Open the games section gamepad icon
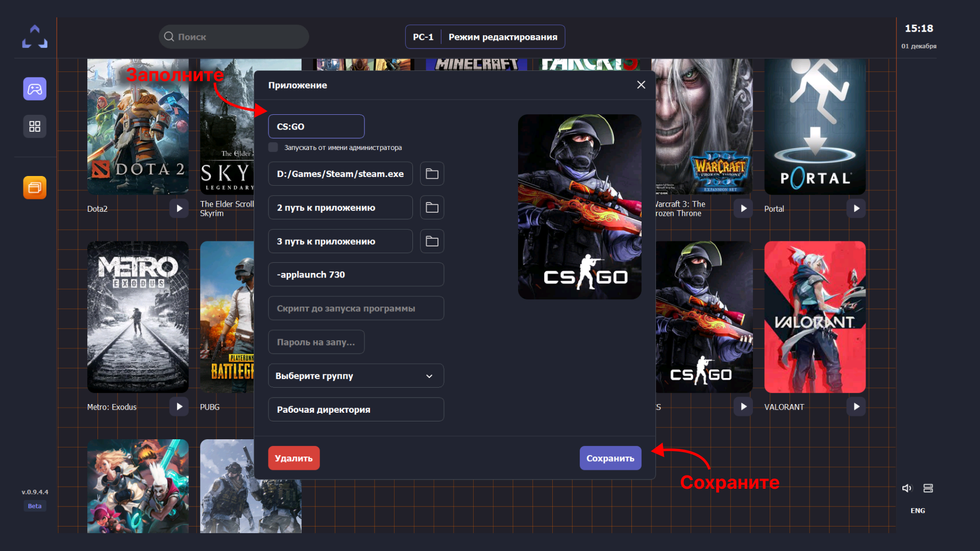The image size is (980, 551). pyautogui.click(x=35, y=89)
